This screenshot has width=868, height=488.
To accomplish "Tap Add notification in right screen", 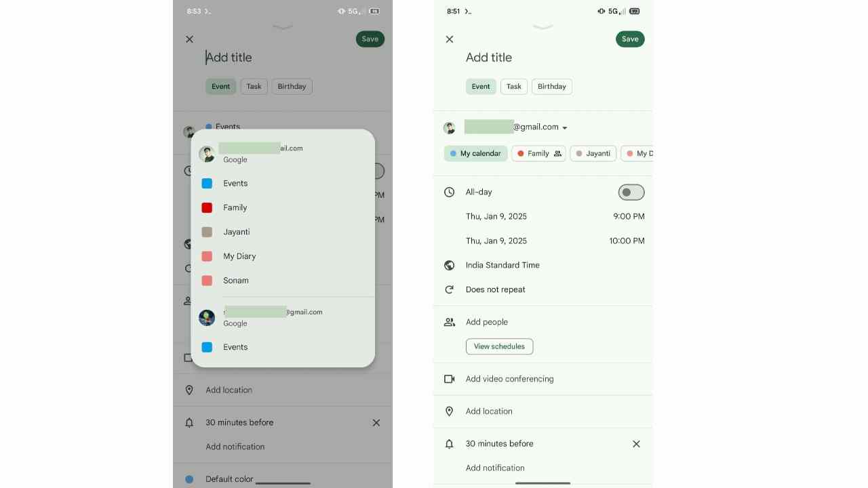I will [x=495, y=468].
